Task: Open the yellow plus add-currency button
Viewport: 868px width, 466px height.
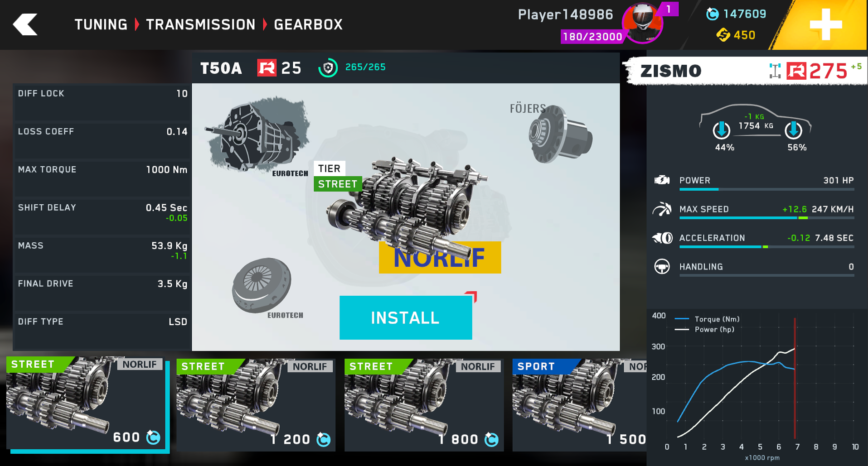Action: pyautogui.click(x=825, y=24)
